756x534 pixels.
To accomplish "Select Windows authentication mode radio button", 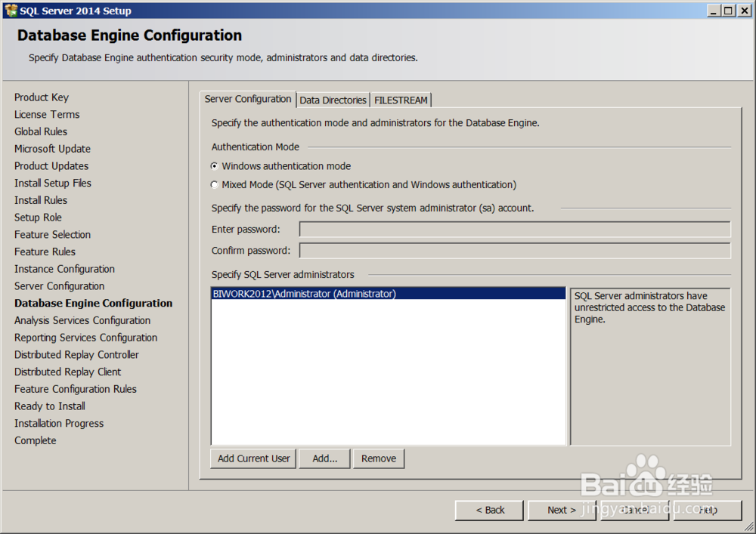I will (x=215, y=166).
